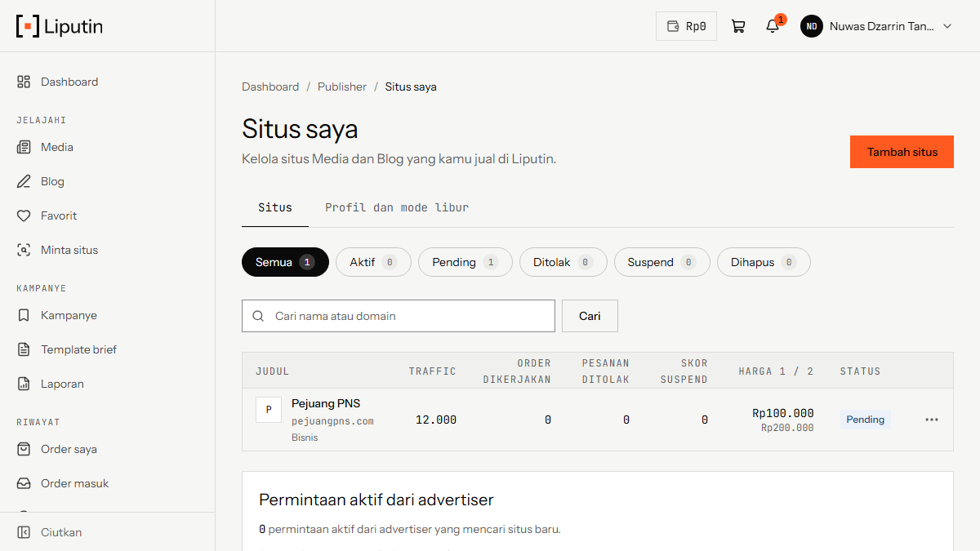Click the 12.000 traffic value

tap(436, 420)
